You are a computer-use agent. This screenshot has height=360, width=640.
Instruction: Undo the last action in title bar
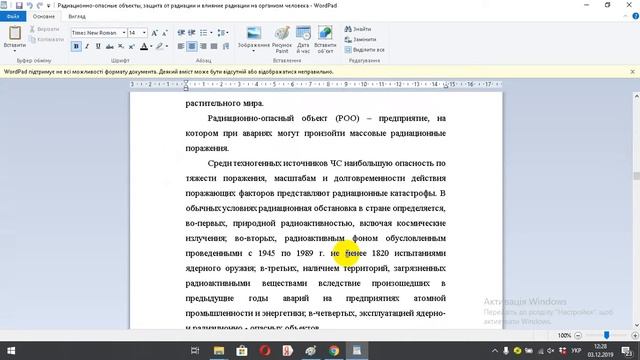(29, 5)
